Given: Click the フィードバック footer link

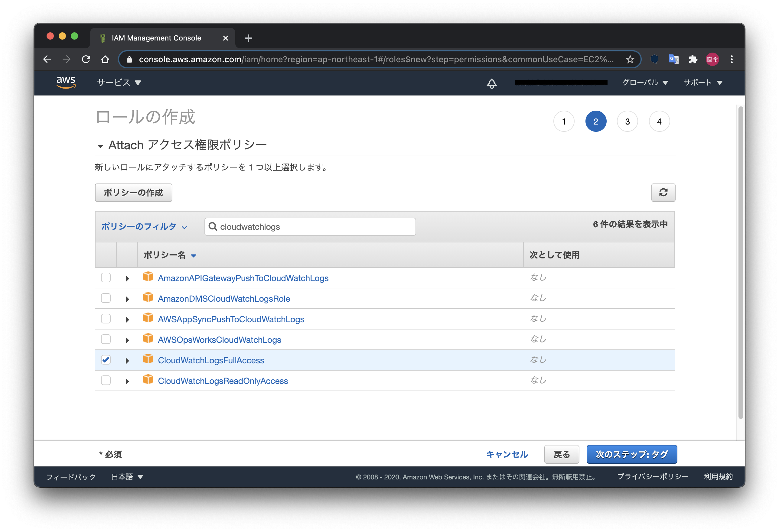Looking at the screenshot, I should pyautogui.click(x=71, y=477).
